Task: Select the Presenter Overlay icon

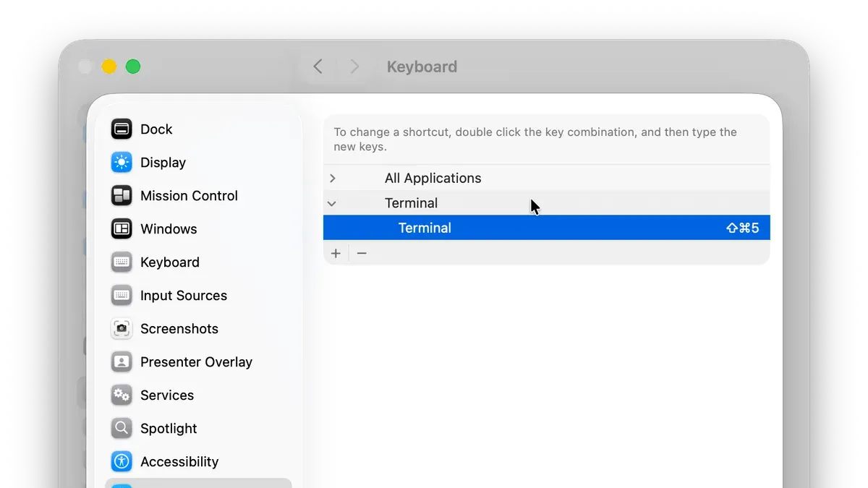Action: 122,362
